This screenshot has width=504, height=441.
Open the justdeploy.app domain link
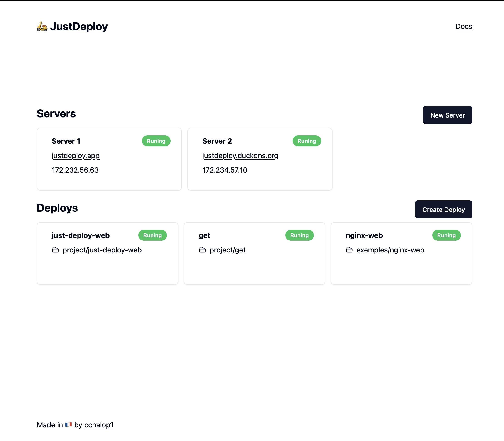tap(76, 156)
